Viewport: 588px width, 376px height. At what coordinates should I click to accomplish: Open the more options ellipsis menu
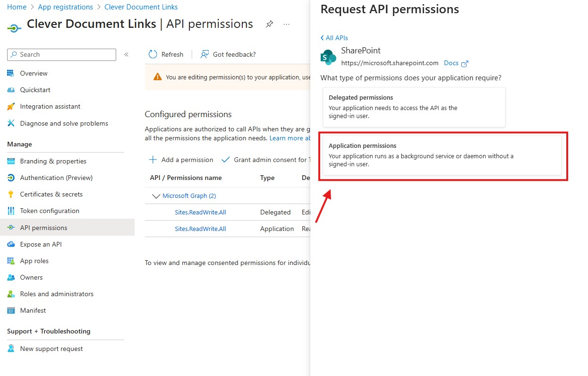coord(287,24)
